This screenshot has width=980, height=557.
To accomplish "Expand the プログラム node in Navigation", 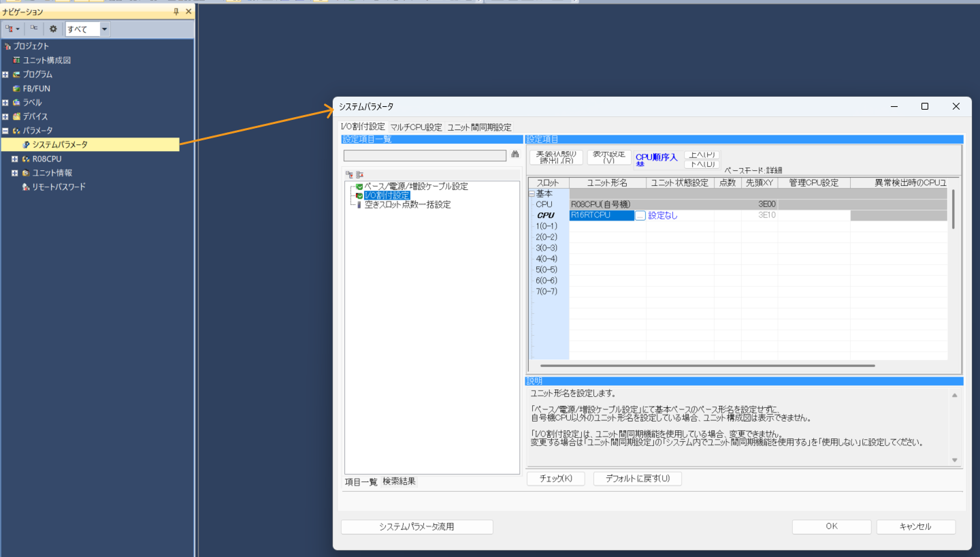I will tap(5, 75).
